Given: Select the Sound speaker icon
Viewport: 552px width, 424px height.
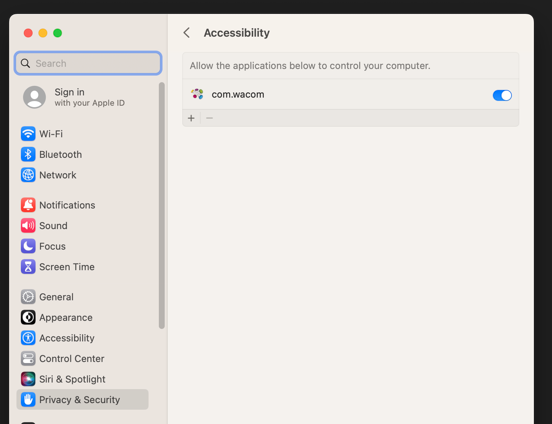Looking at the screenshot, I should click(28, 225).
